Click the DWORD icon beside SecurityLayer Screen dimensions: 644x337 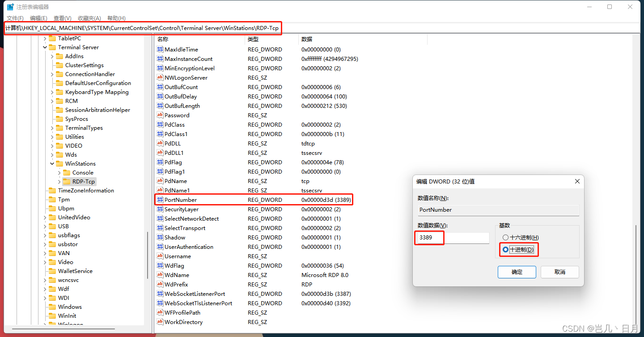coord(160,209)
